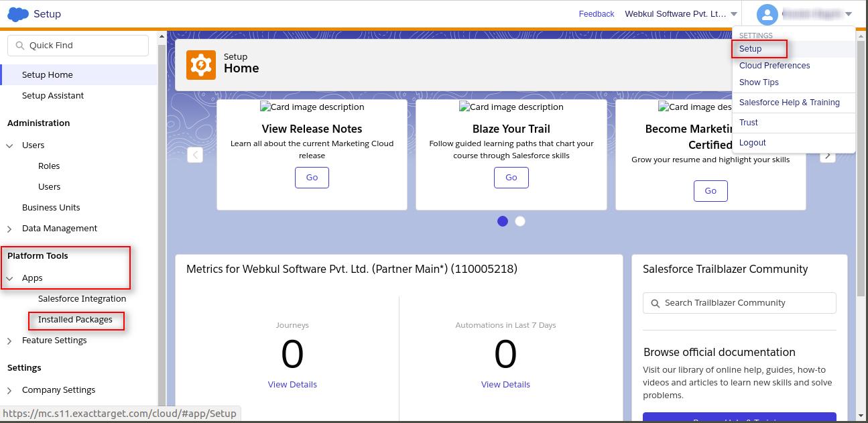Click the Setup Home gear icon
868x423 pixels.
pos(201,65)
